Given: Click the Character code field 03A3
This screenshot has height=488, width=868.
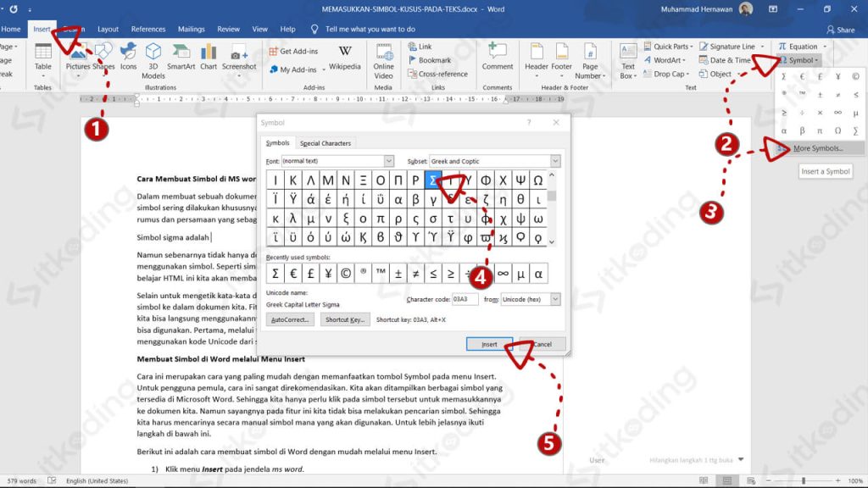Looking at the screenshot, I should (465, 299).
